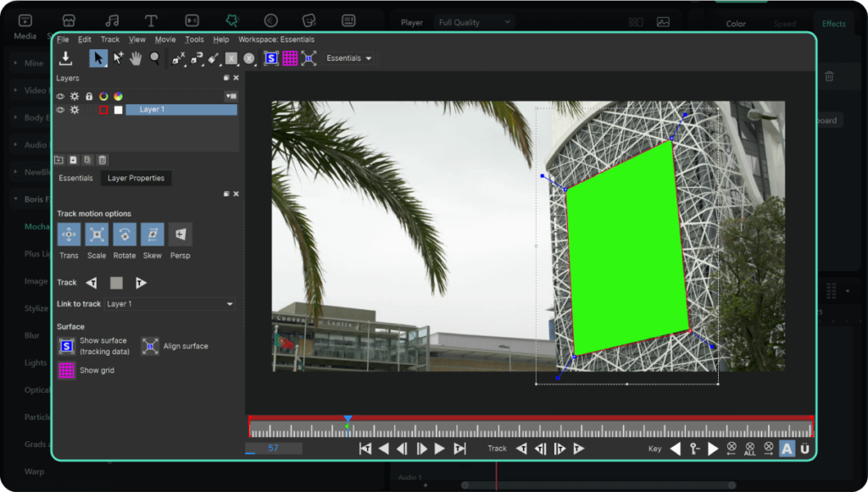Toggle Show grid in Surface section
Screen dimensions: 868x492
coord(66,370)
